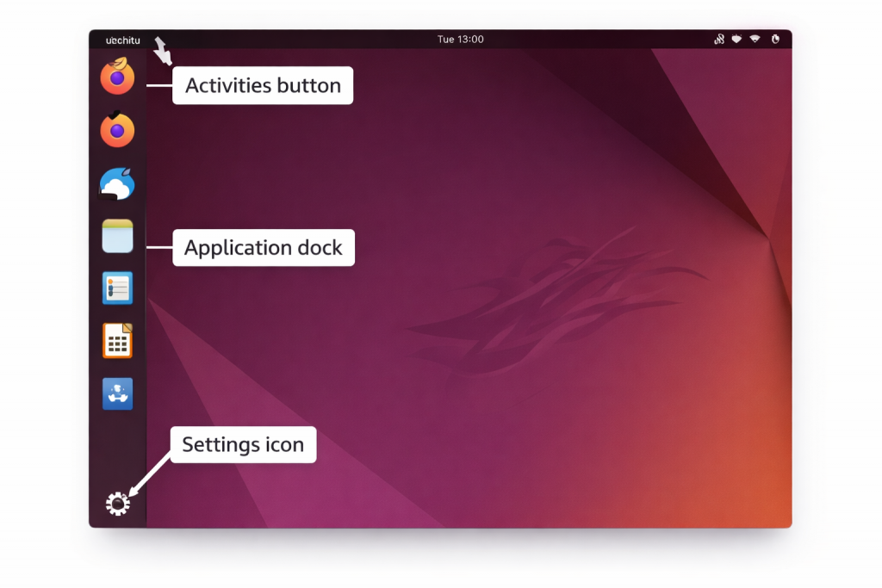
Task: Toggle Wi-Fi from the status icon
Action: 755,39
